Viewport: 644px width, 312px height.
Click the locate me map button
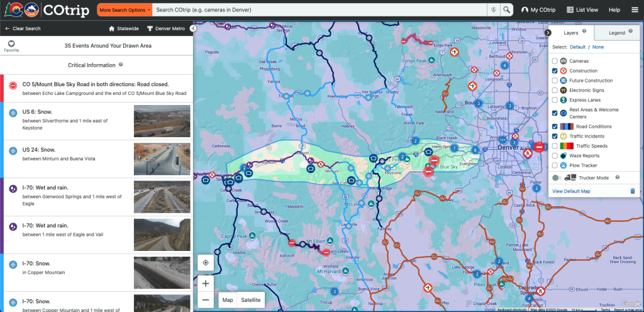click(x=206, y=262)
